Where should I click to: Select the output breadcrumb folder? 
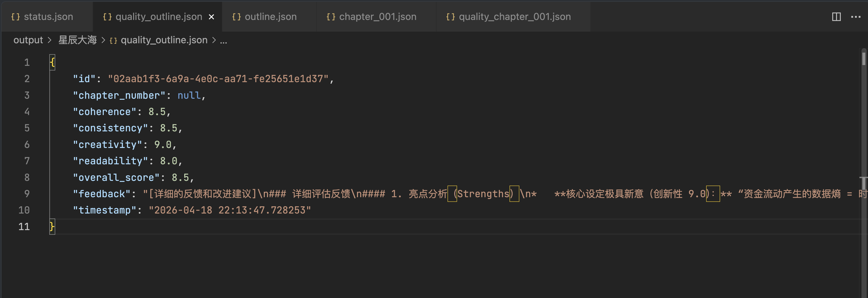click(28, 40)
